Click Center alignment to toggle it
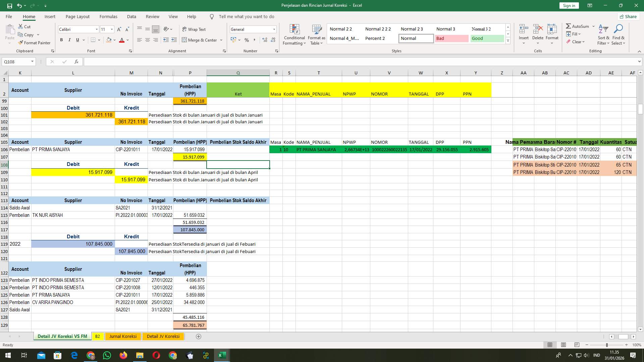The image size is (644, 362). pyautogui.click(x=148, y=40)
